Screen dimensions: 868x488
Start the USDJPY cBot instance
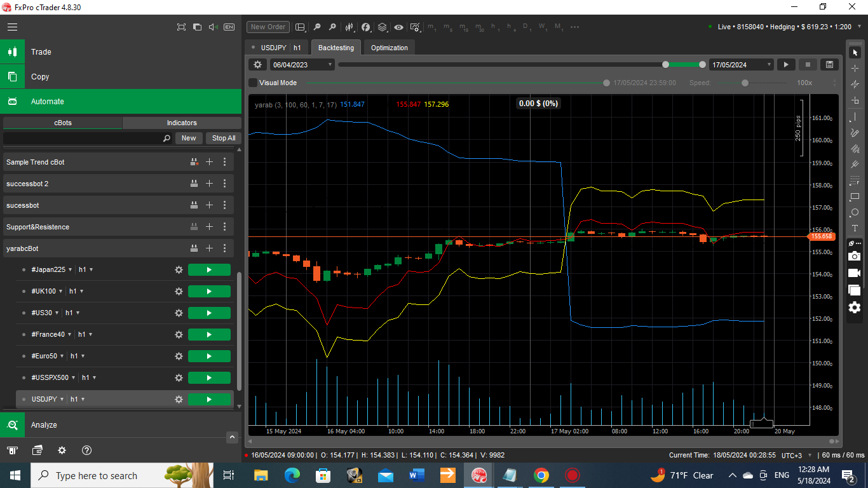pos(209,400)
